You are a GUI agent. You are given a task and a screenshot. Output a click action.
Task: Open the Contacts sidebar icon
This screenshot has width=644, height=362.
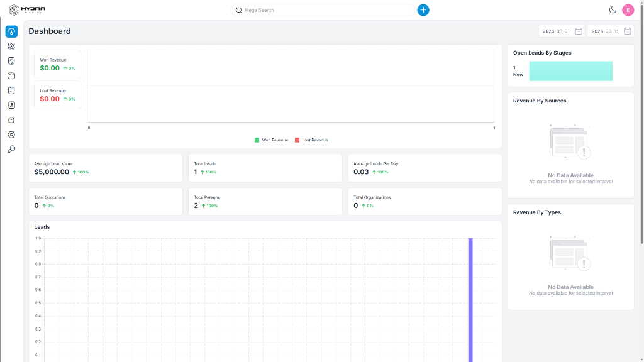click(x=11, y=105)
